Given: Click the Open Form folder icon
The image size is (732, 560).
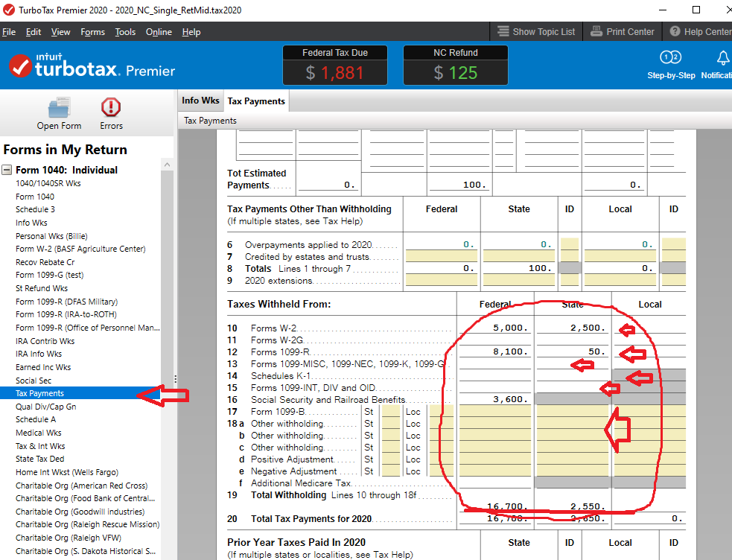Looking at the screenshot, I should click(x=60, y=108).
